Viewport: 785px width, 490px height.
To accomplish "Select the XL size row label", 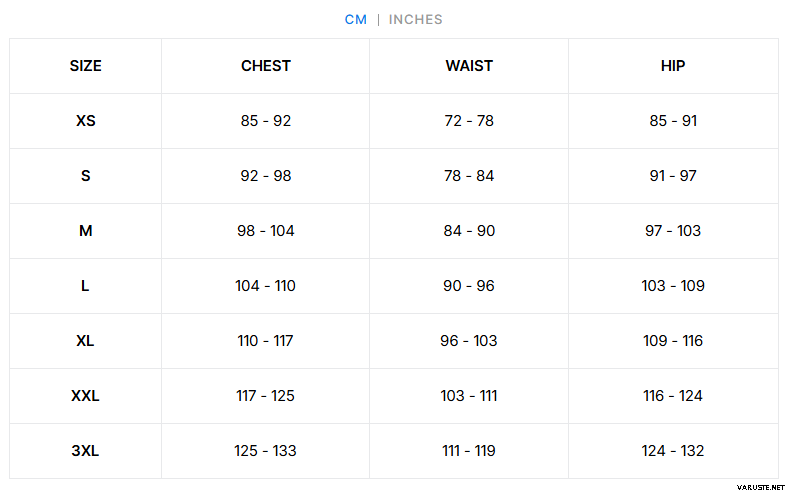I will 85,341.
